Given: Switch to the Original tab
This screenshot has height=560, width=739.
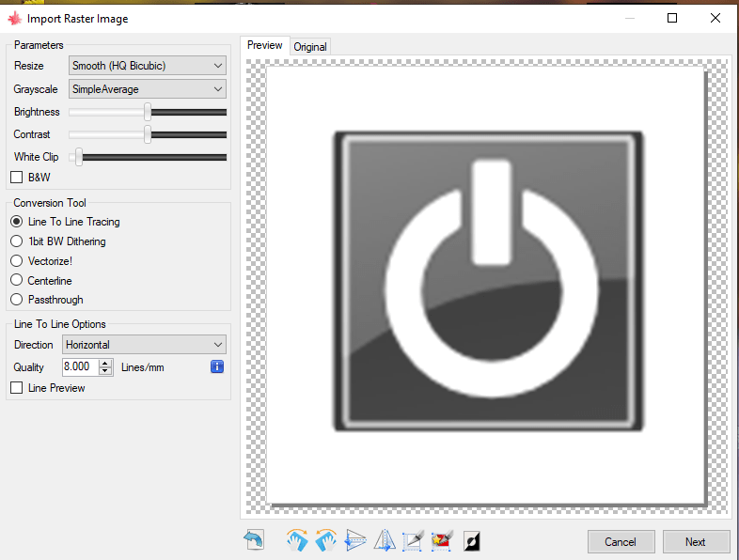Looking at the screenshot, I should 310,47.
